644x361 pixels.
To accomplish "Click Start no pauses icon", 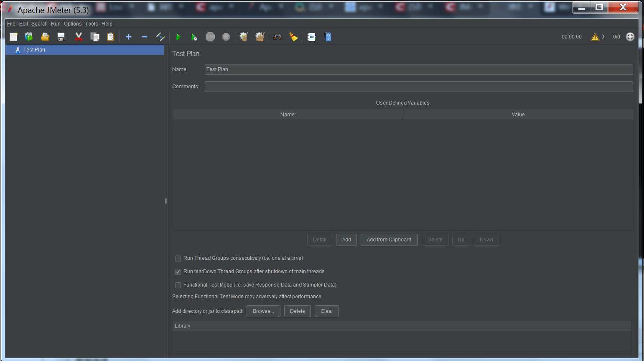I will [x=194, y=37].
